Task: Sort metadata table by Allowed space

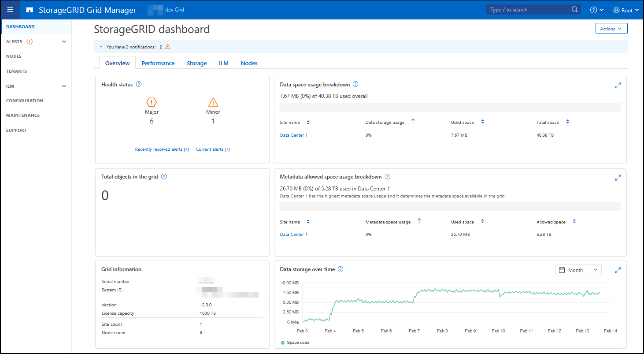Action: click(574, 221)
